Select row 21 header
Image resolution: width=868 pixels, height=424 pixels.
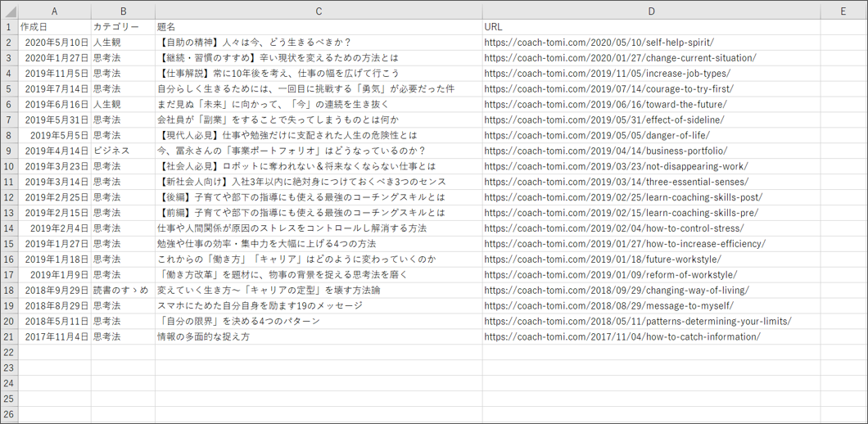[x=8, y=336]
